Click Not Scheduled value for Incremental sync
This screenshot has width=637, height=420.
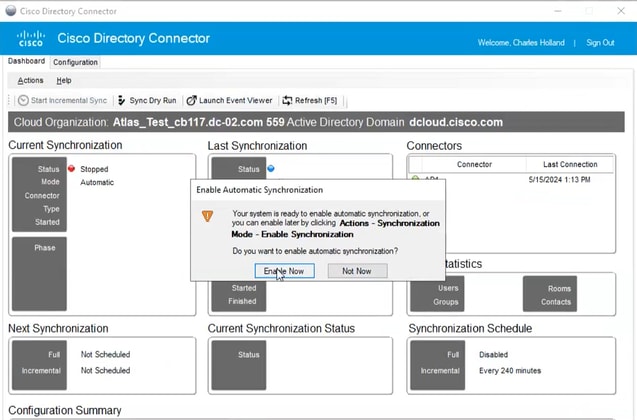tap(106, 370)
